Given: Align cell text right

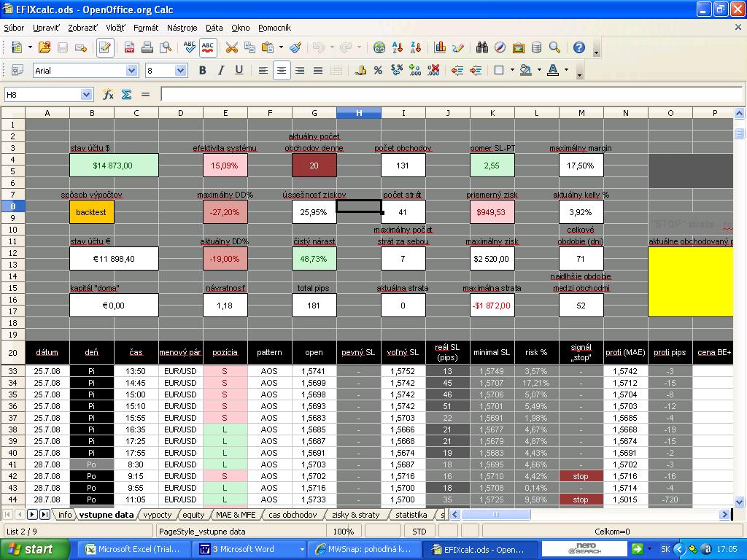Looking at the screenshot, I should [x=300, y=71].
